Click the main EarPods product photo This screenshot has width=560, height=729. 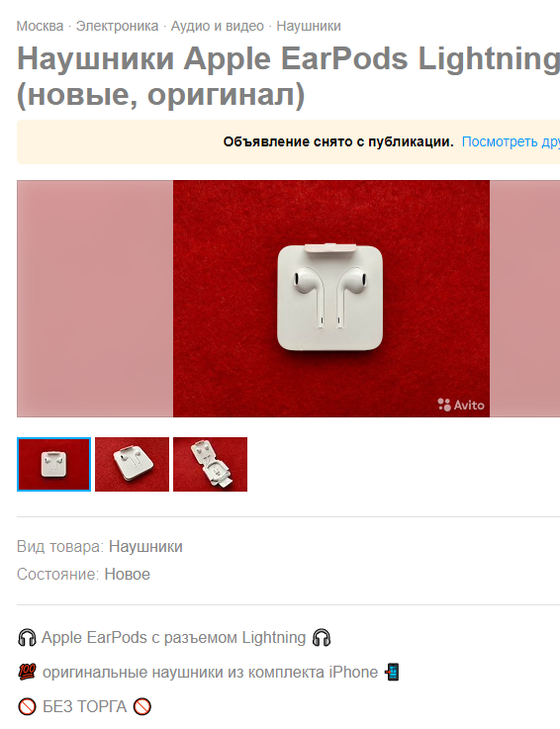click(331, 299)
